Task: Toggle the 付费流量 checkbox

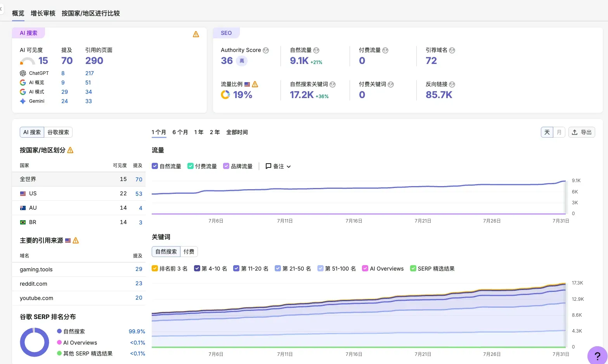Action: pos(191,166)
